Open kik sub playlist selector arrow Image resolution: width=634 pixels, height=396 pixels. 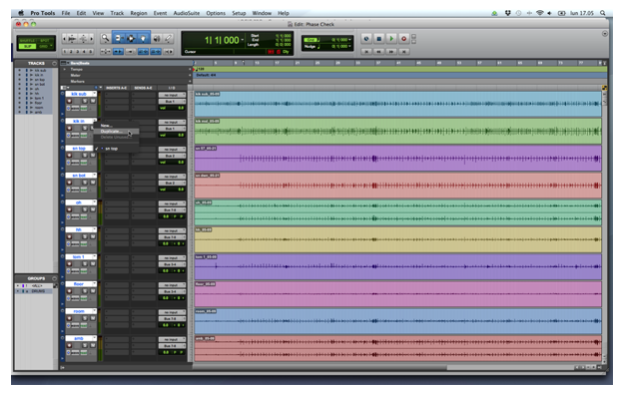94,94
